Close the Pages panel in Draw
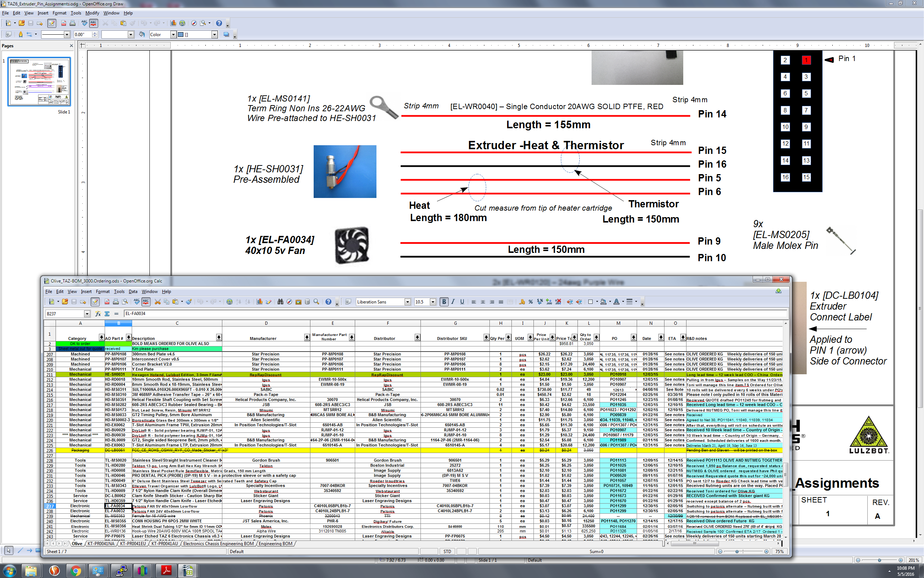This screenshot has width=924, height=578. (x=71, y=46)
